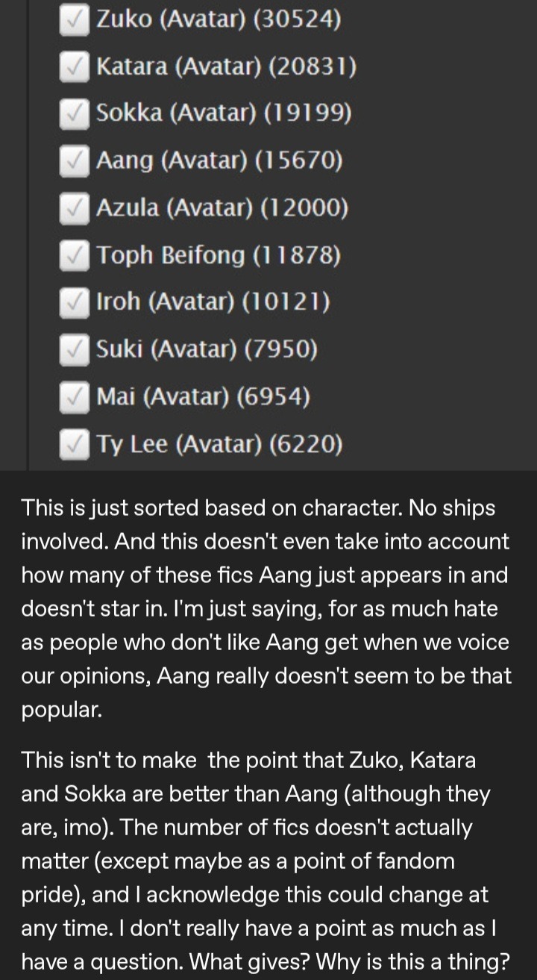Uncheck the Azula (Avatar) checkbox
This screenshot has width=537, height=980.
tap(75, 208)
